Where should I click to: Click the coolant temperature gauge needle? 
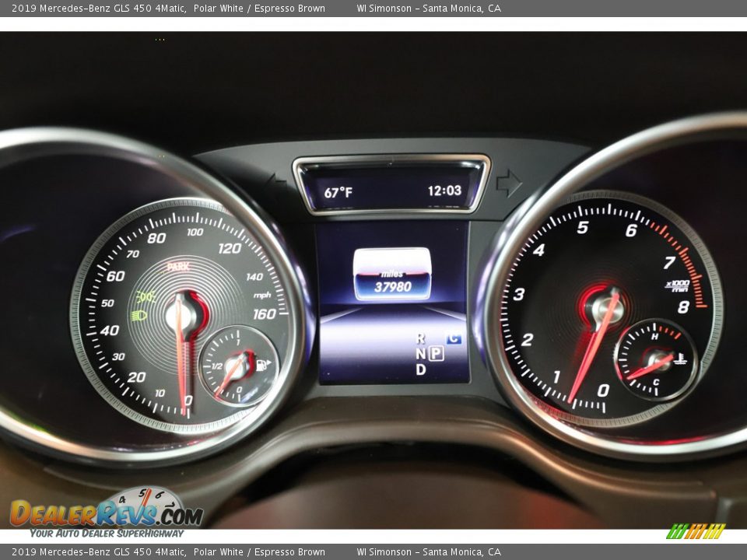649,367
